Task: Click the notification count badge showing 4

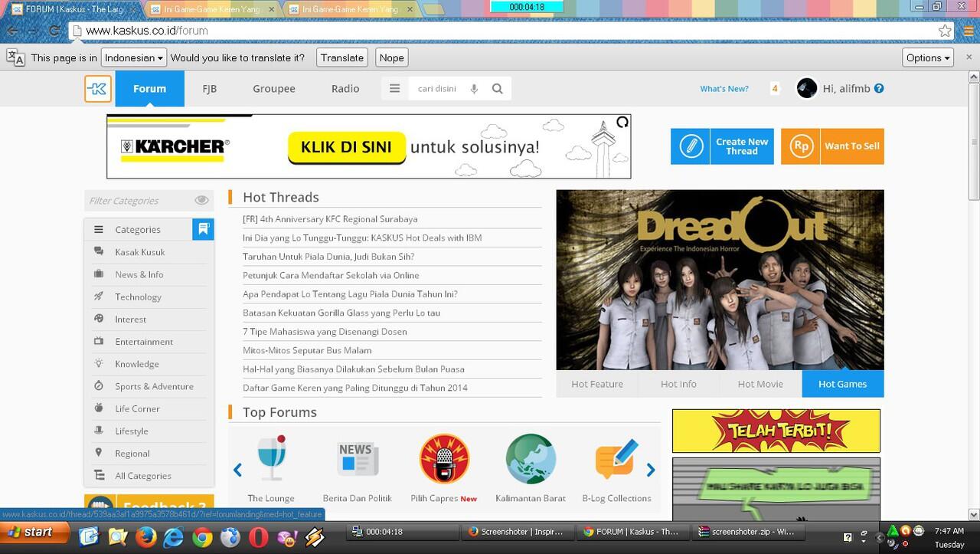Action: point(775,89)
